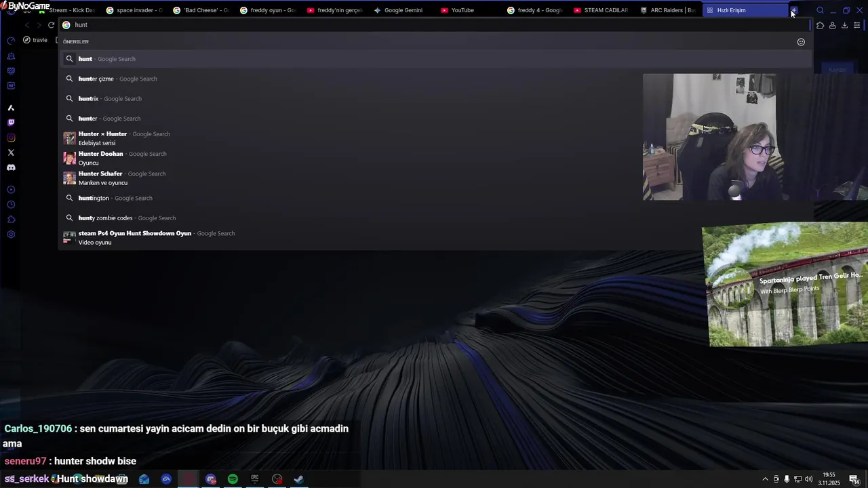Click the microphone icon in system tray
The height and width of the screenshot is (488, 868).
pos(787,479)
